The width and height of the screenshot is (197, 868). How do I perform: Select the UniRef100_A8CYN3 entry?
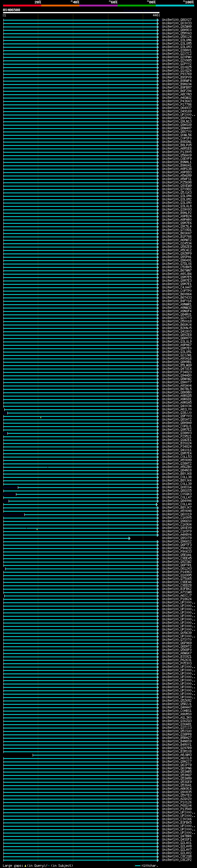click(177, 94)
